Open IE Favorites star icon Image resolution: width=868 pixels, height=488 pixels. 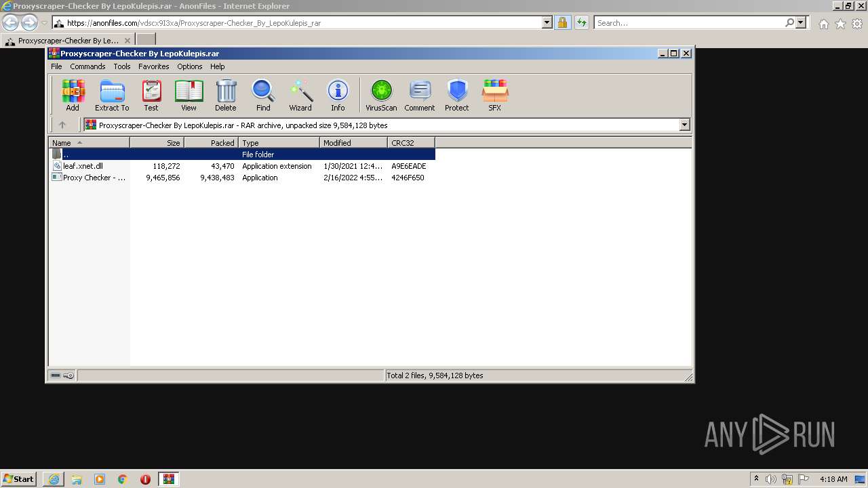click(x=840, y=24)
